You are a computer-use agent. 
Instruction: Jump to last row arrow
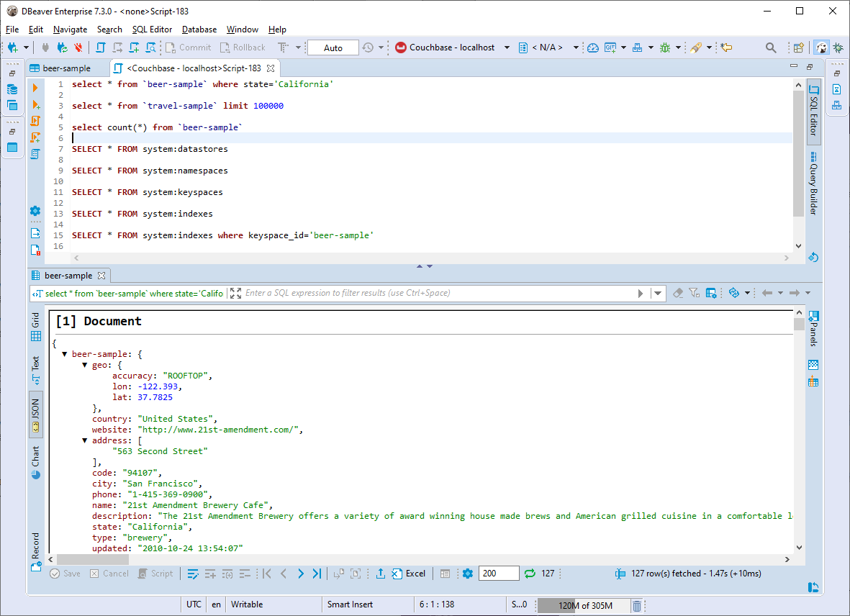(317, 574)
